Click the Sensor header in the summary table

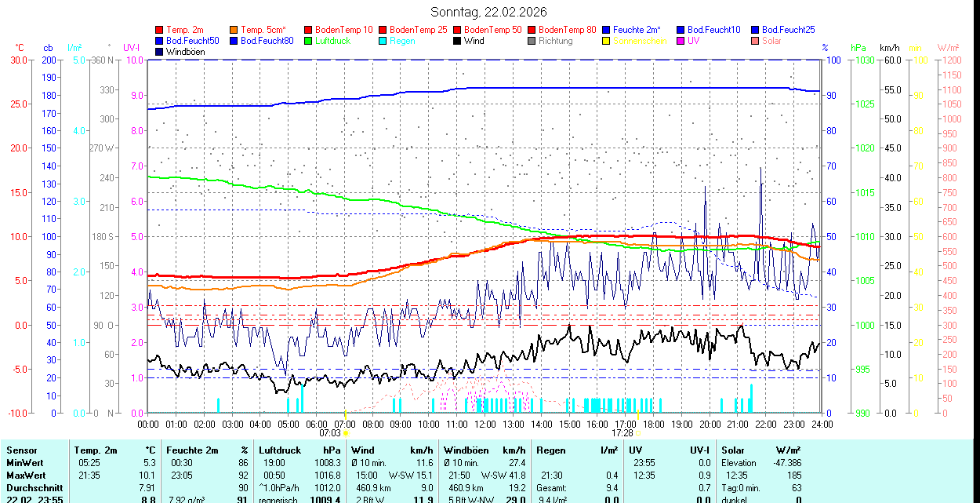[x=22, y=450]
